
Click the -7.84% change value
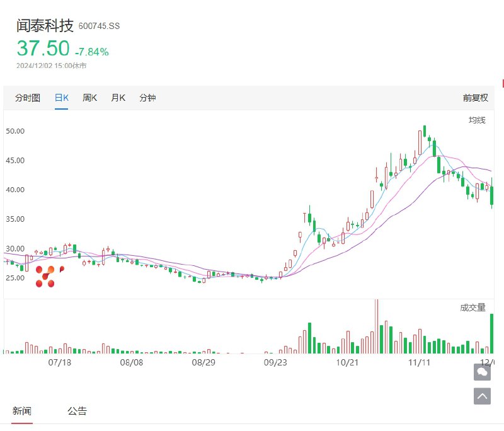click(92, 52)
